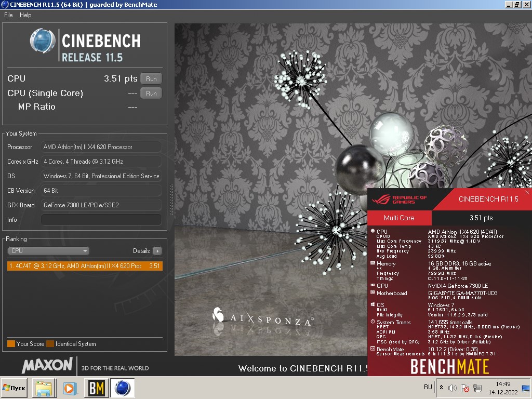This screenshot has height=399, width=532.
Task: Click the NVIDIA GeForce 7300 LE text
Action: pos(458,286)
